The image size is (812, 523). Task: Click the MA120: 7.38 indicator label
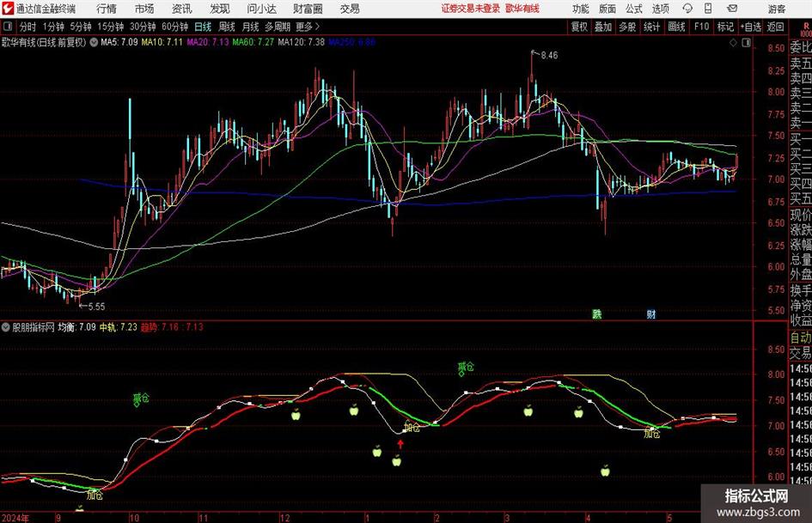pyautogui.click(x=302, y=42)
